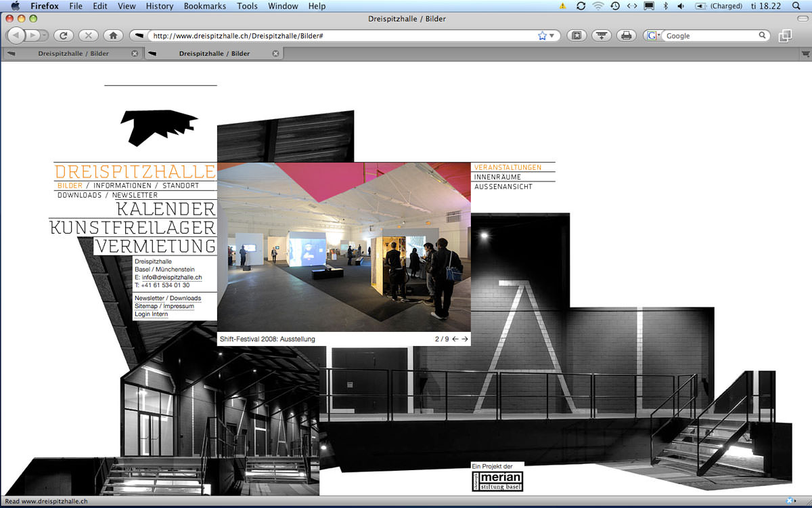
Task: Click the Sitemap footer link
Action: point(146,306)
